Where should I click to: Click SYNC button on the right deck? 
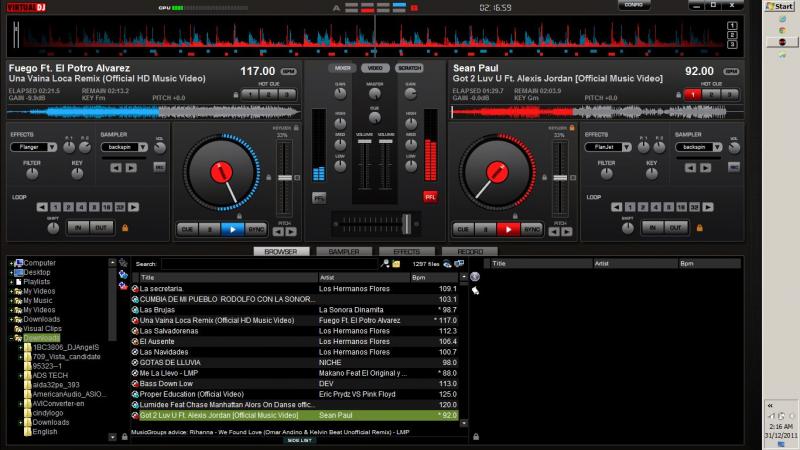click(532, 229)
